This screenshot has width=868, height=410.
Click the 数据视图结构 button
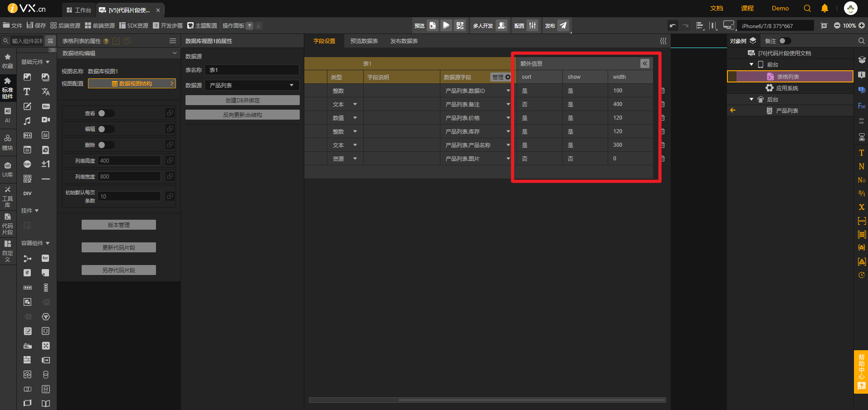click(132, 83)
